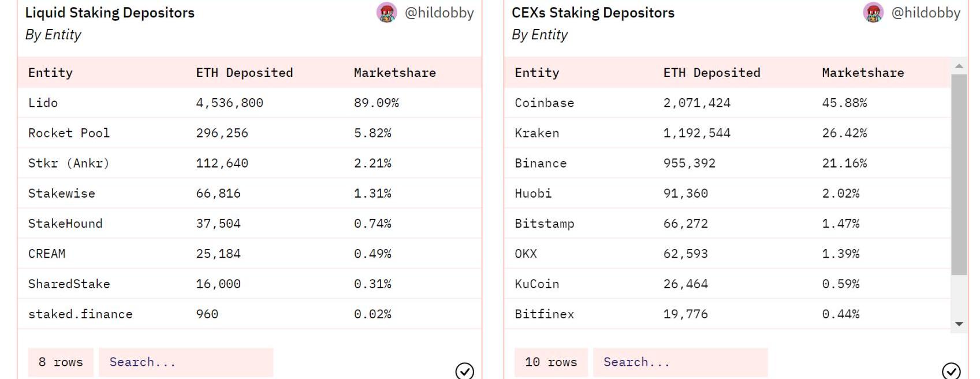Open @hildobby link on Liquid Staking panel
Image resolution: width=980 pixels, height=379 pixels.
439,13
